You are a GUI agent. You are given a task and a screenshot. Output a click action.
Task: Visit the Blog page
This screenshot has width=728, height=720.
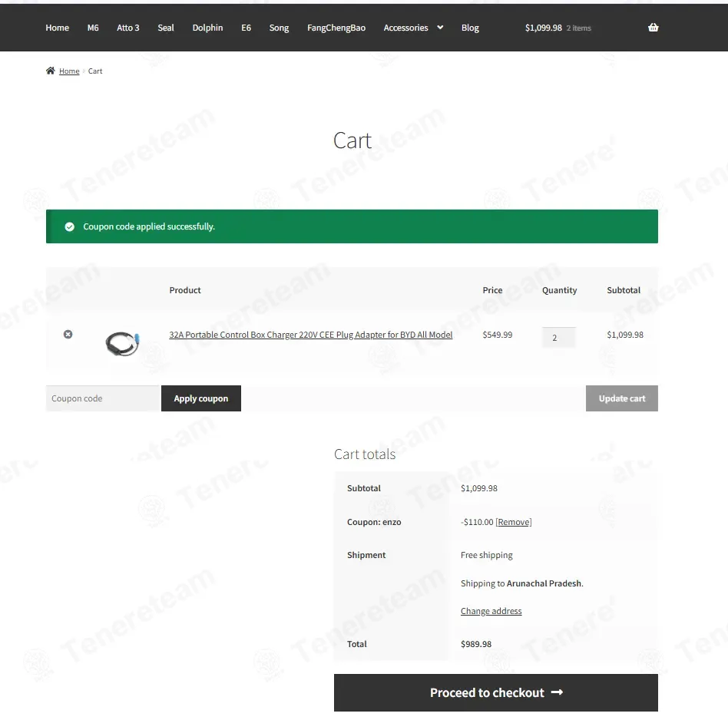[x=470, y=28]
